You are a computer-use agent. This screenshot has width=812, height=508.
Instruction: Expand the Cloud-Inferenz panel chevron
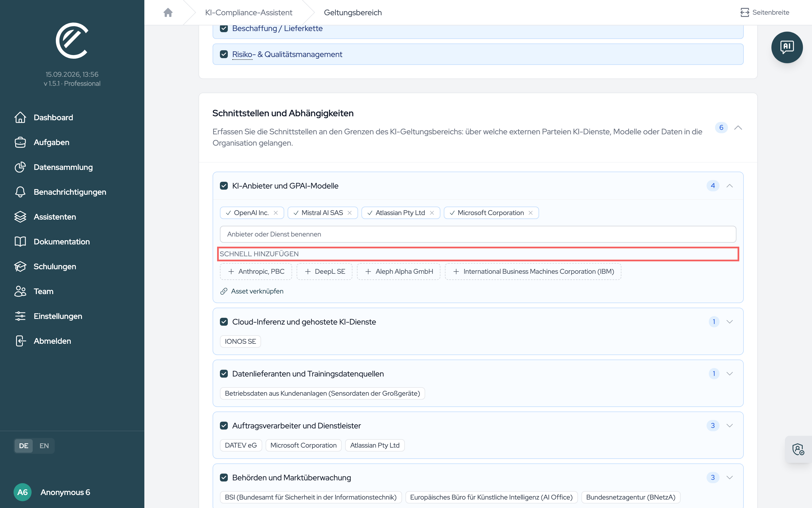point(729,322)
